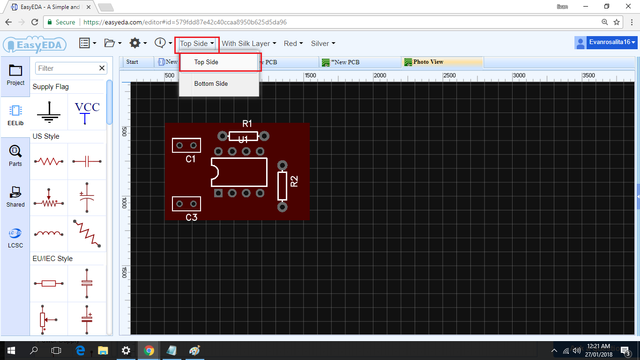
Task: Click the U1 chip outline on board
Action: [239, 172]
